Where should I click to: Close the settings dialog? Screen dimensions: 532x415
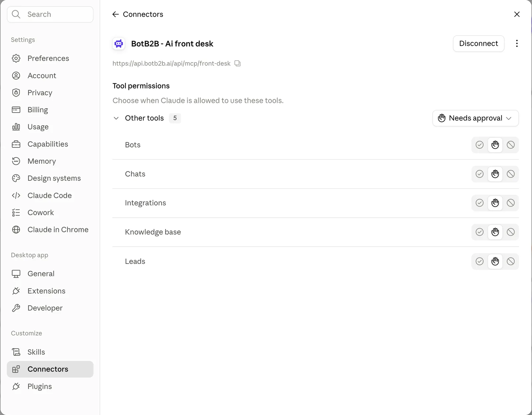(x=517, y=14)
